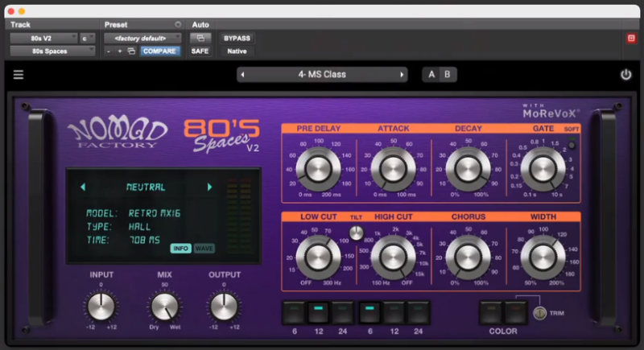Click the red target icon top-right
This screenshot has height=350, width=644.
(631, 38)
